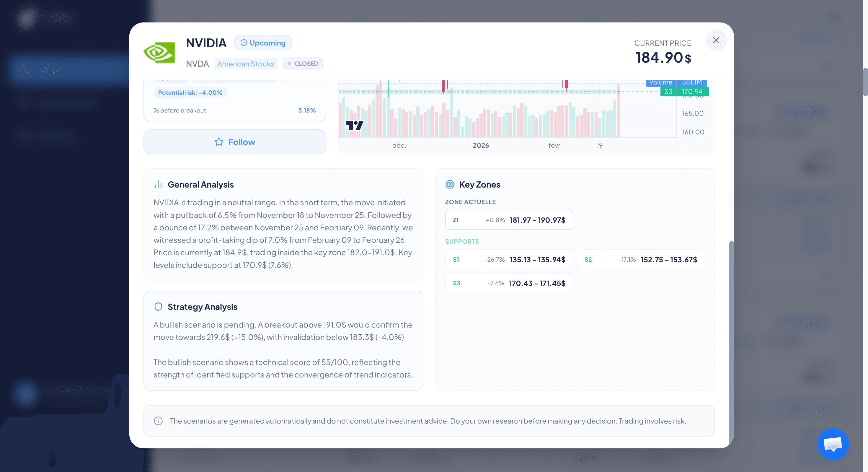Select the Upcoming status badge

pyautogui.click(x=263, y=43)
